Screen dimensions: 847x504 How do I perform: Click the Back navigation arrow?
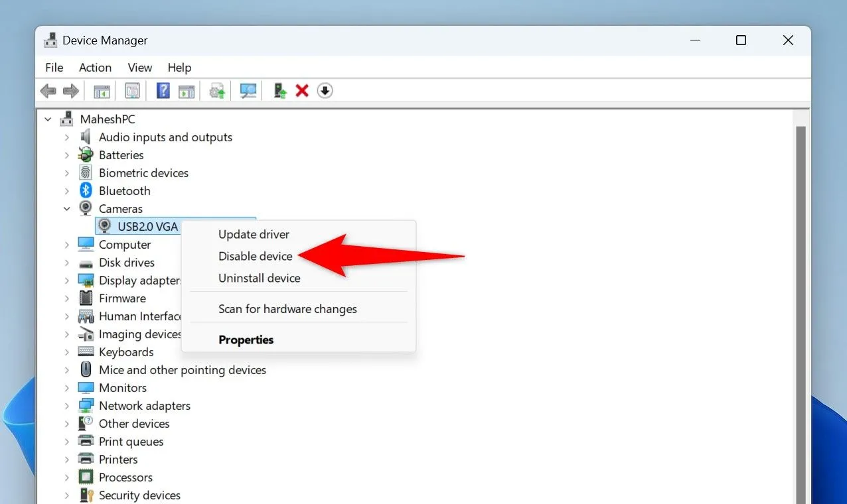pos(48,90)
